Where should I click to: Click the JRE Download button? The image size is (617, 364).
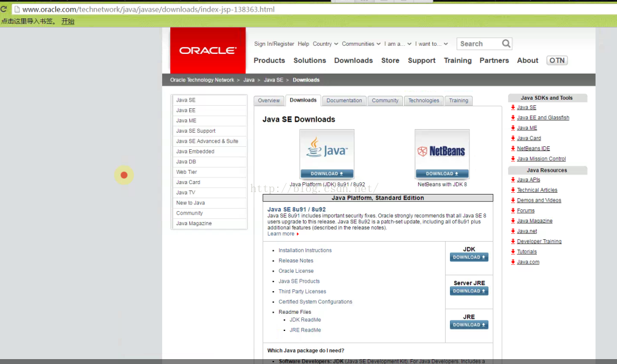[469, 325]
